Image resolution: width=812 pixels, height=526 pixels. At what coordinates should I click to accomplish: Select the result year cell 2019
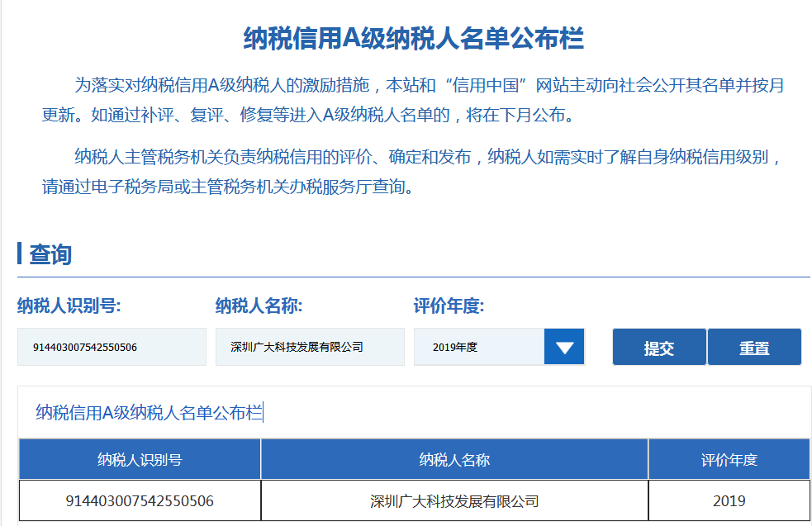(x=729, y=500)
